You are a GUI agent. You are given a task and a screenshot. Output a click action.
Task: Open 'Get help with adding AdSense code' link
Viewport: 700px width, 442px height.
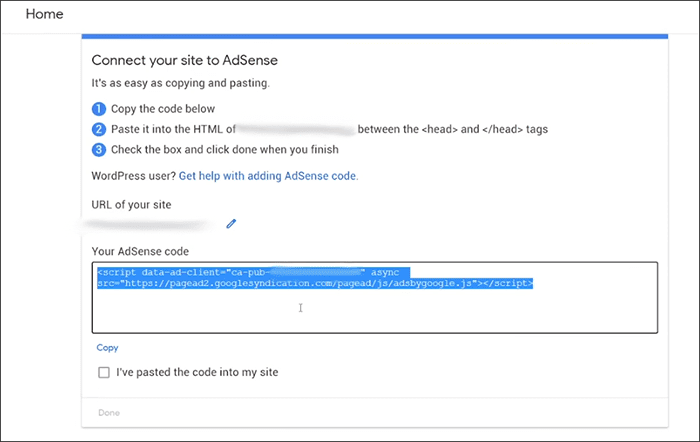tap(268, 176)
